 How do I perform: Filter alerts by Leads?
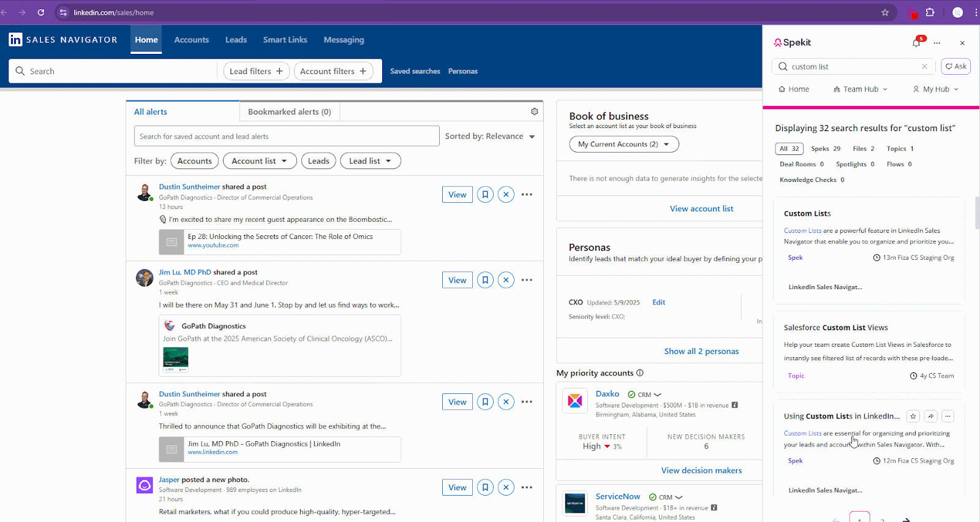tap(318, 161)
